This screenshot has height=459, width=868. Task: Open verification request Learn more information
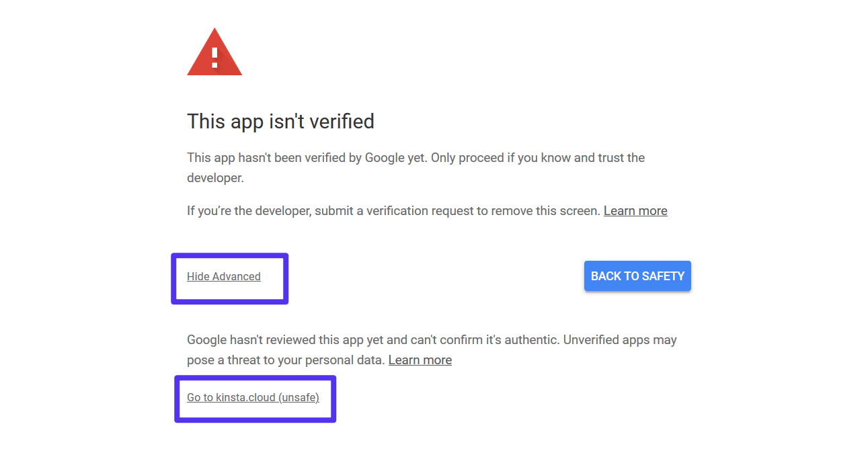pos(635,210)
